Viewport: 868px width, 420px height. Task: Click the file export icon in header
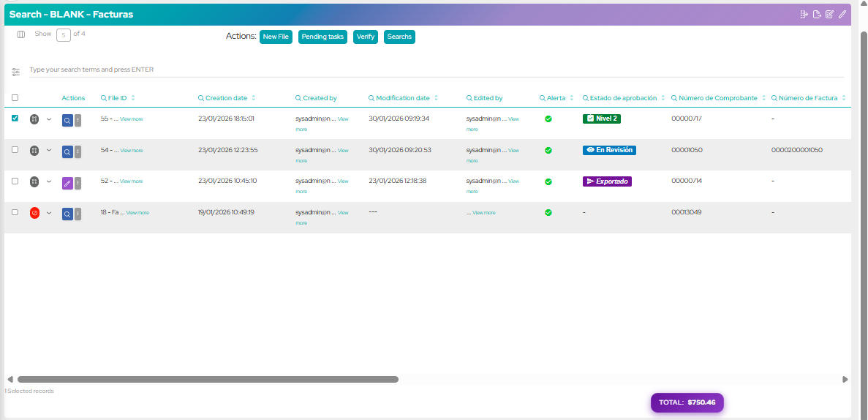(817, 14)
